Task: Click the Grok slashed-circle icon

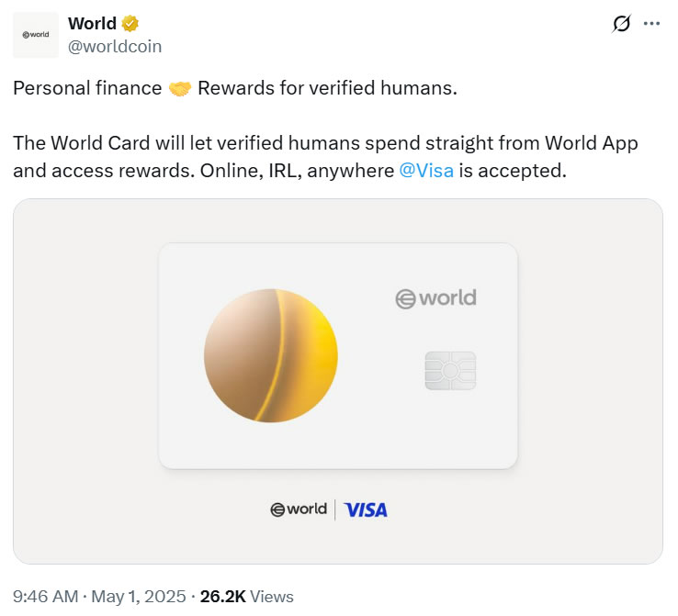Action: (621, 24)
